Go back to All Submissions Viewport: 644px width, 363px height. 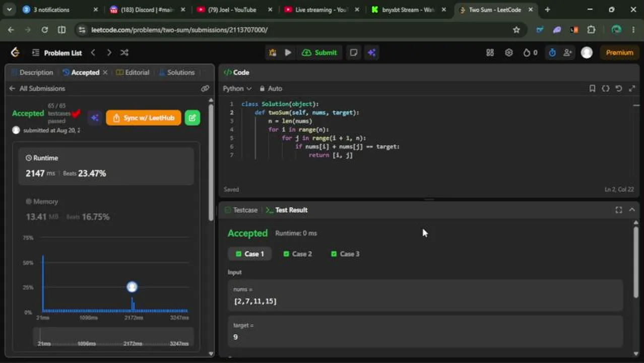[x=37, y=88]
